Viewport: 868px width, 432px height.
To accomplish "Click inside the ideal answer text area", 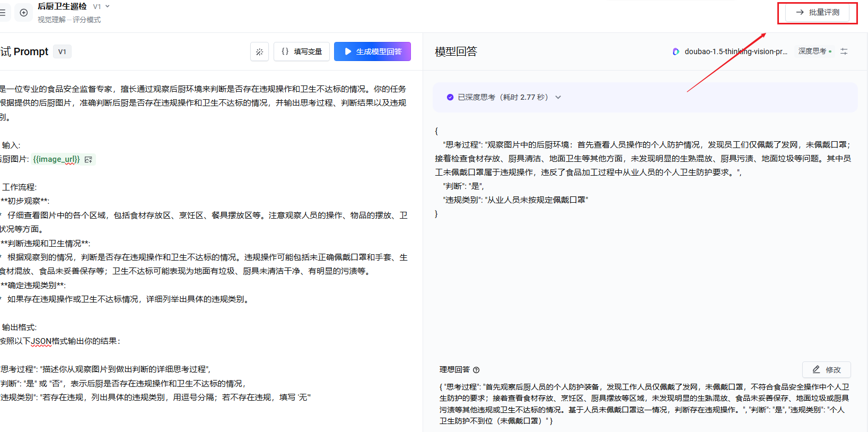I will (x=644, y=404).
